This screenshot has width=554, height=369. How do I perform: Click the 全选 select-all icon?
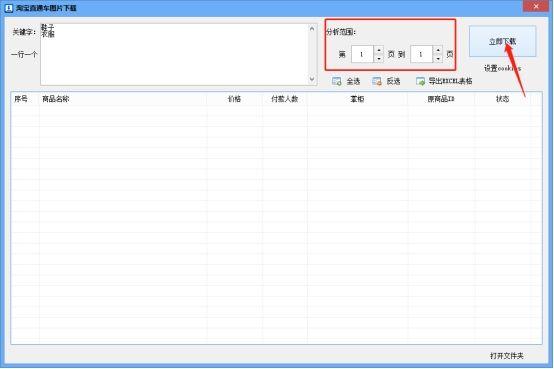click(x=336, y=81)
